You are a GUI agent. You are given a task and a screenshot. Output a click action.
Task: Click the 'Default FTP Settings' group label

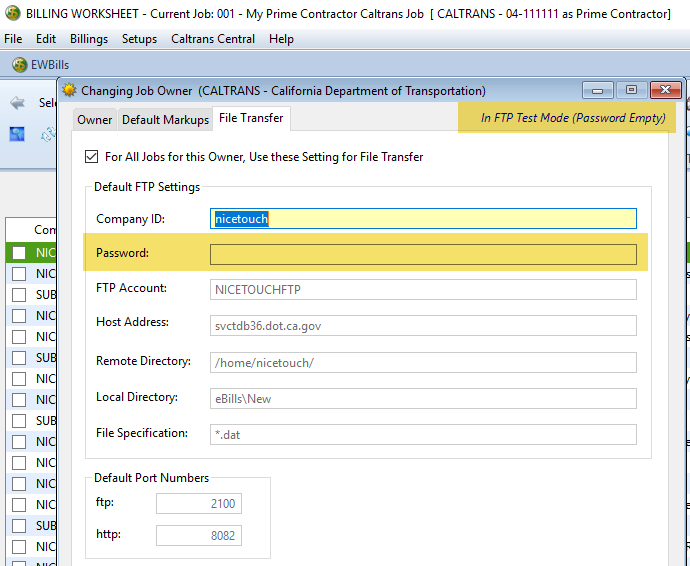coord(147,187)
